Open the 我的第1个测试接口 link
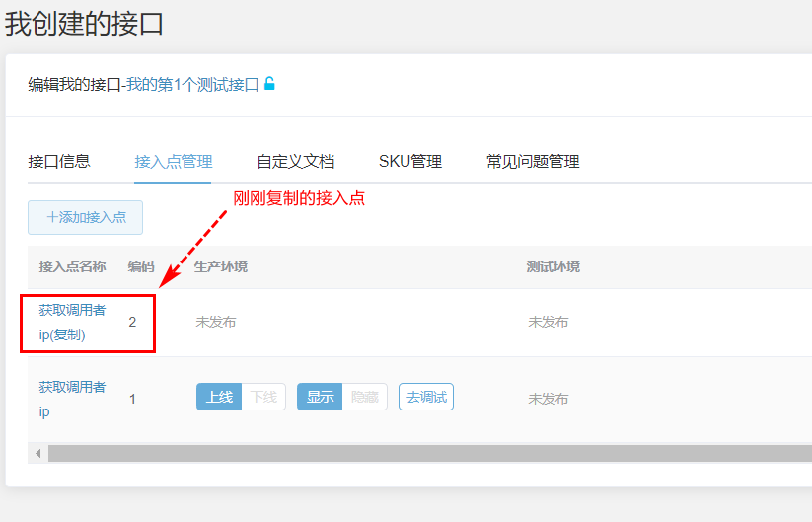Screen dimensions: 812x522 pyautogui.click(x=191, y=85)
